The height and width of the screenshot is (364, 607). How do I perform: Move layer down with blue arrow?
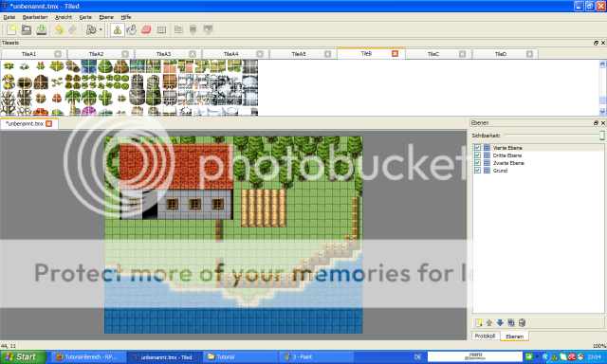coord(500,322)
